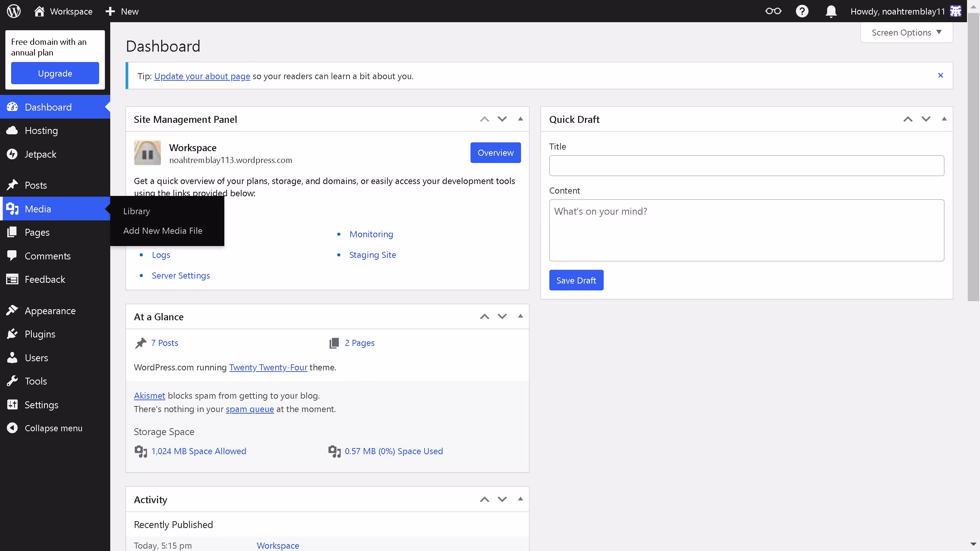Click the Plugins sidebar icon
The width and height of the screenshot is (980, 551).
[12, 334]
